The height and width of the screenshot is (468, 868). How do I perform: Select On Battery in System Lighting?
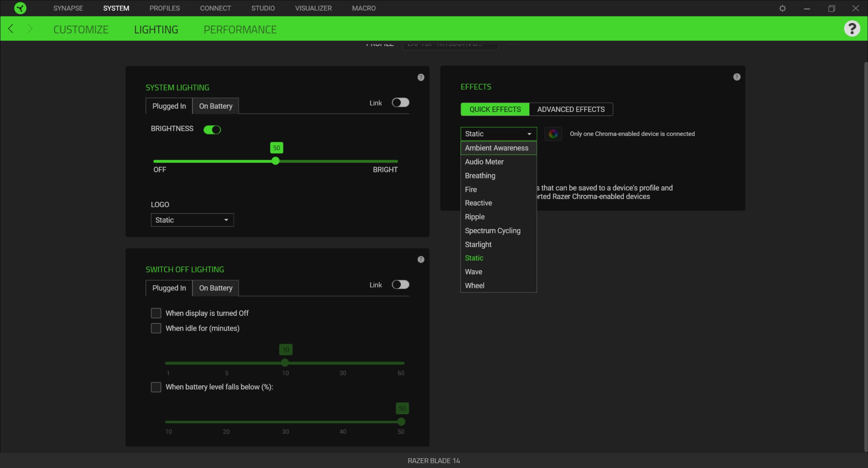(x=216, y=106)
